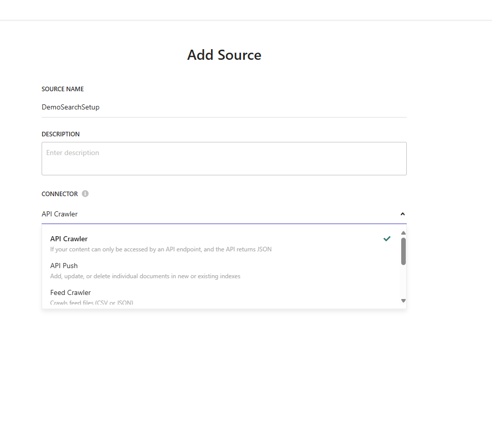Select the API Crawler connector option
492x448 pixels.
pos(69,239)
